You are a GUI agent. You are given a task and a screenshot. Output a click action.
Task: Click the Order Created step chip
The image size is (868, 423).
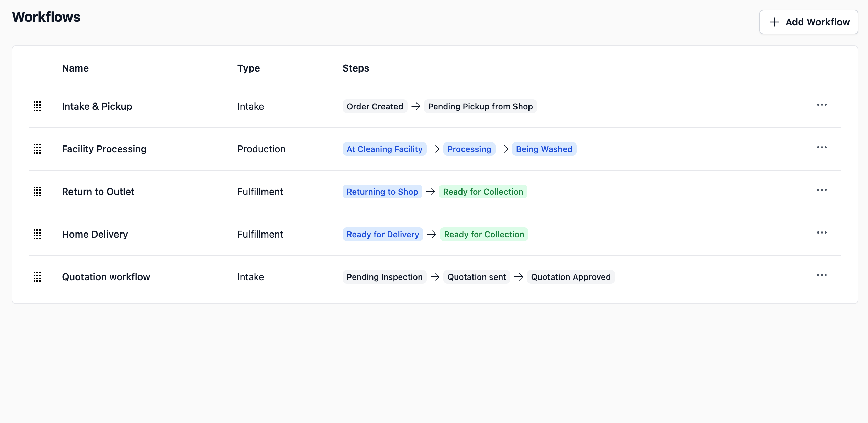click(374, 106)
